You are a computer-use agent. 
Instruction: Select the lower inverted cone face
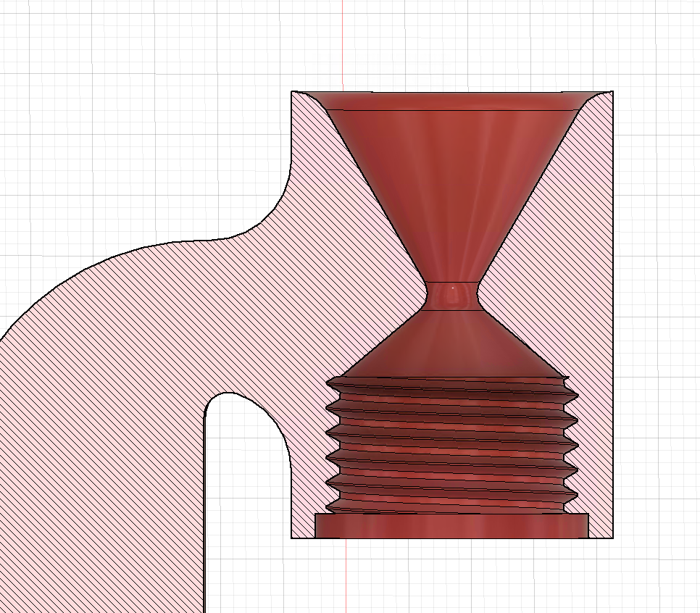pos(452,343)
